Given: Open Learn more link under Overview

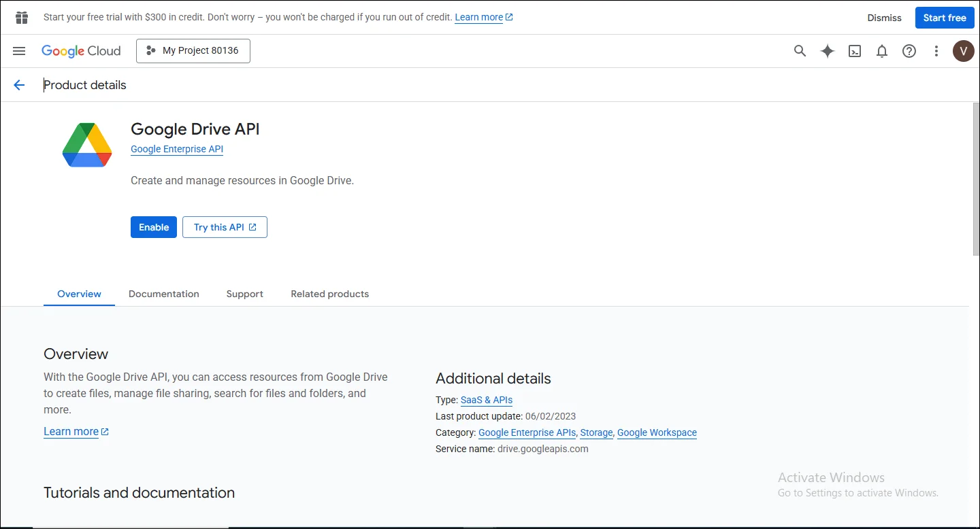Looking at the screenshot, I should (76, 432).
